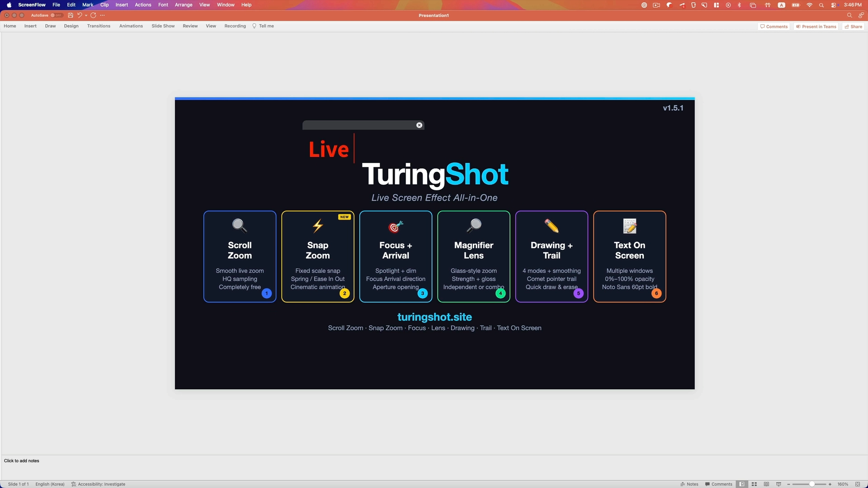
Task: Click the zoom in plus button
Action: click(x=830, y=484)
